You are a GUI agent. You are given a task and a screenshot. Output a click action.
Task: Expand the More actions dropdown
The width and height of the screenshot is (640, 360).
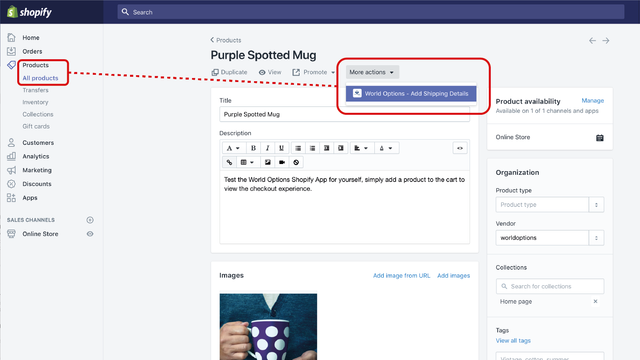point(372,72)
